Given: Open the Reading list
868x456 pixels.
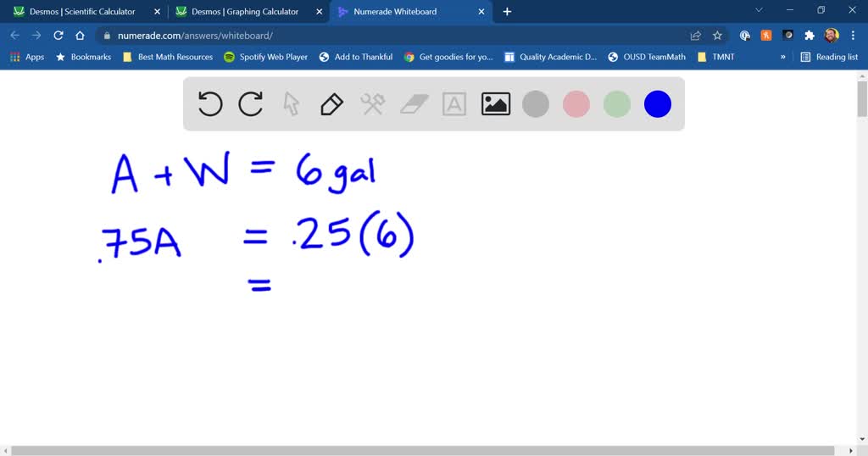Looking at the screenshot, I should pos(829,57).
